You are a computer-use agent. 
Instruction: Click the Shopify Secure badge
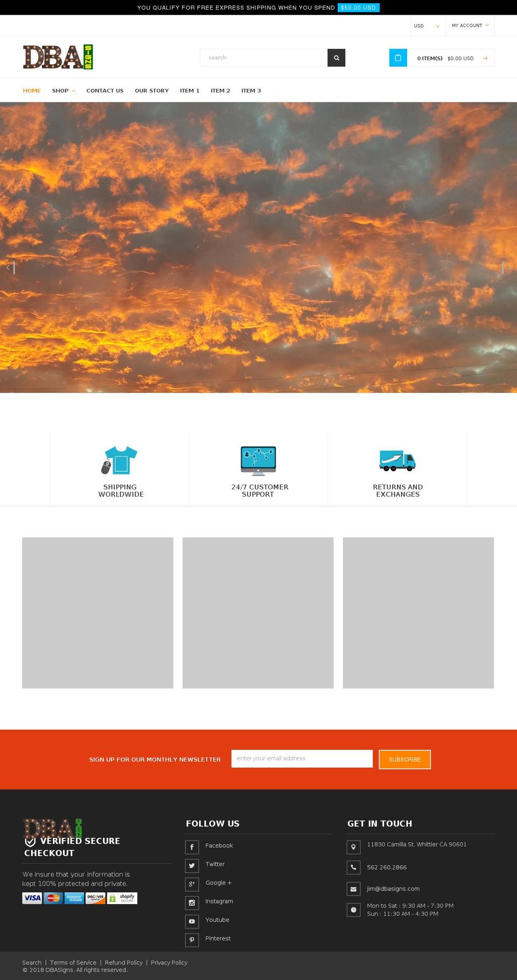click(x=122, y=898)
